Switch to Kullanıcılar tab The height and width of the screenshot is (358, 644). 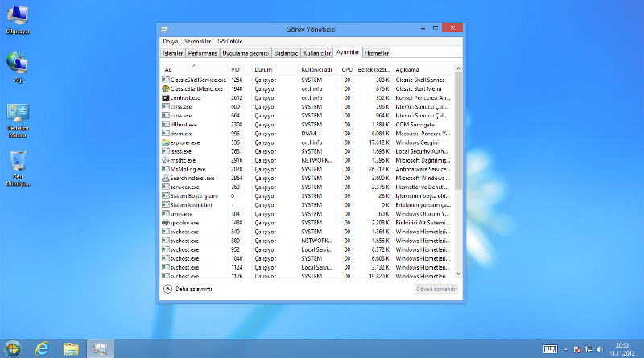tap(317, 53)
